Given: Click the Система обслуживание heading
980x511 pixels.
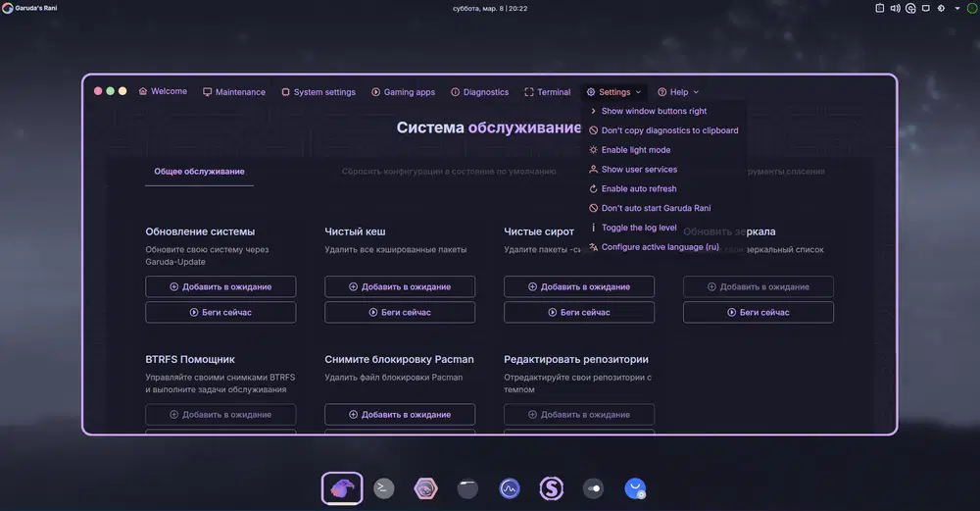Looking at the screenshot, I should 489,128.
